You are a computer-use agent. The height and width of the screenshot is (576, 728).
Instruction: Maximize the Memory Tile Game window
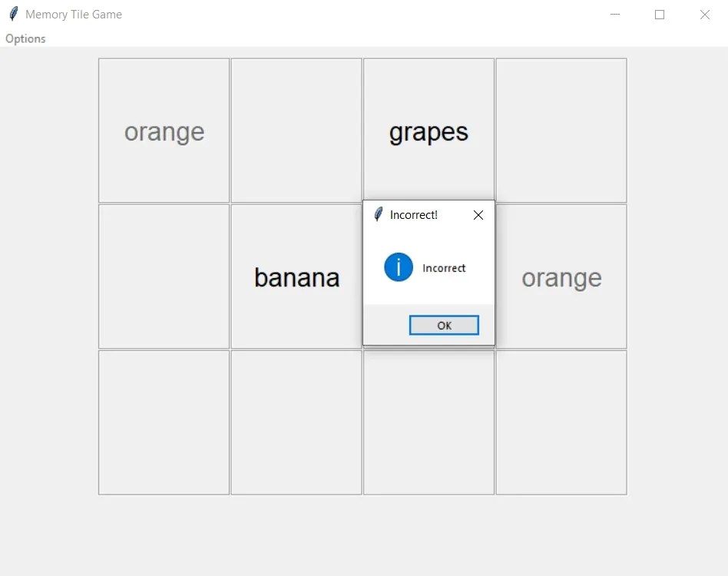pyautogui.click(x=659, y=14)
